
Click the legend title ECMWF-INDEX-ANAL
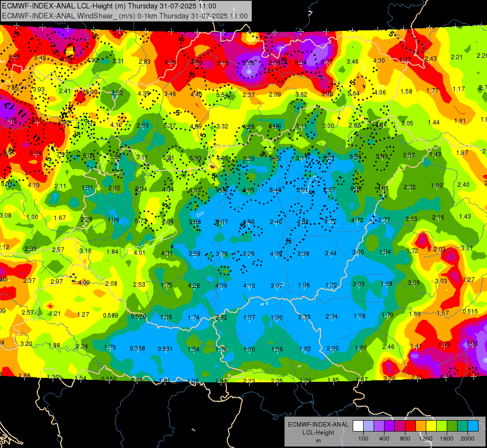pos(318,425)
